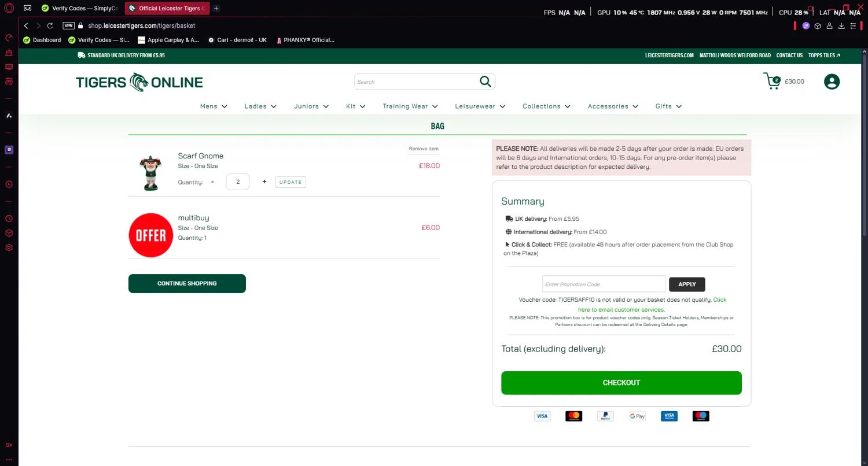Open the browser extensions cube in toolbar
Image resolution: width=868 pixels, height=466 pixels.
[x=818, y=25]
